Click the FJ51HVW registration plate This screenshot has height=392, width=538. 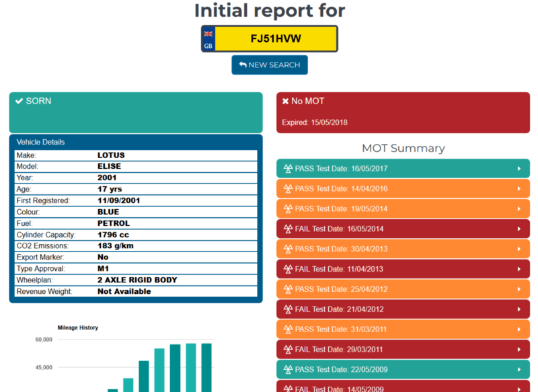point(276,38)
